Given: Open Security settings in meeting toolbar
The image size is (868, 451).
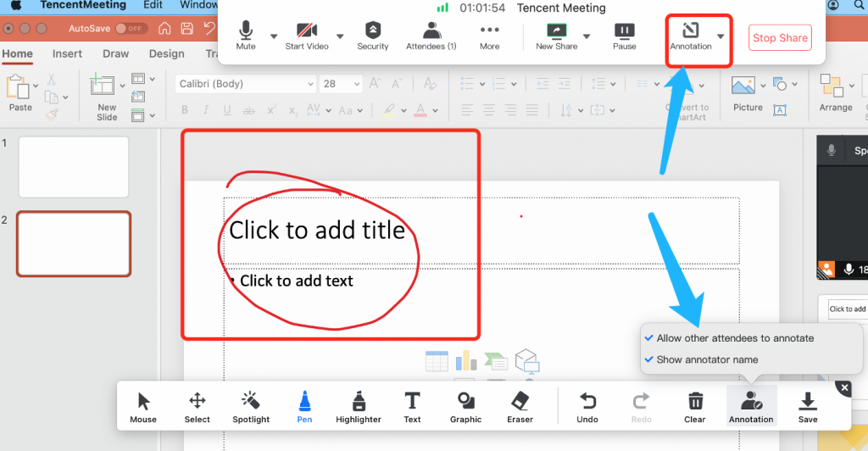Looking at the screenshot, I should (372, 36).
